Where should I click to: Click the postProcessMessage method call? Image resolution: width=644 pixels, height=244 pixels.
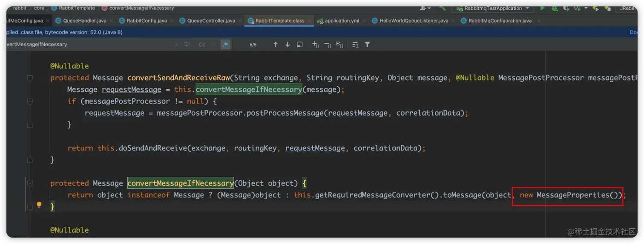pyautogui.click(x=285, y=113)
